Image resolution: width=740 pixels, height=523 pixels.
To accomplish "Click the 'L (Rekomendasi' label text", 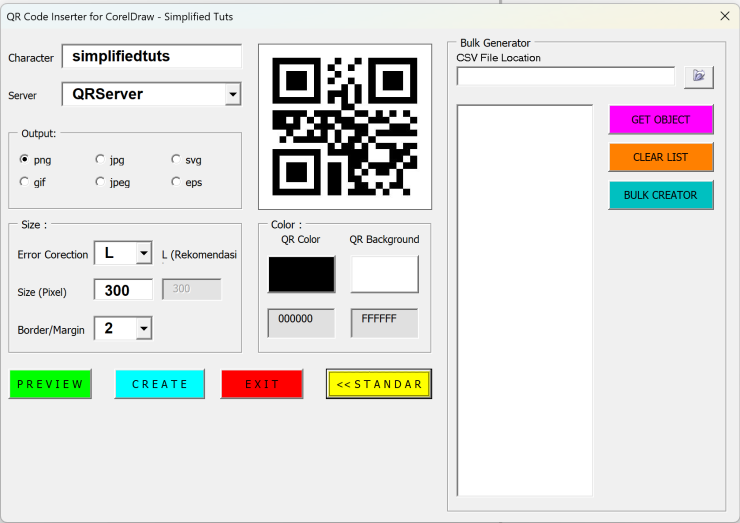I will (x=199, y=255).
